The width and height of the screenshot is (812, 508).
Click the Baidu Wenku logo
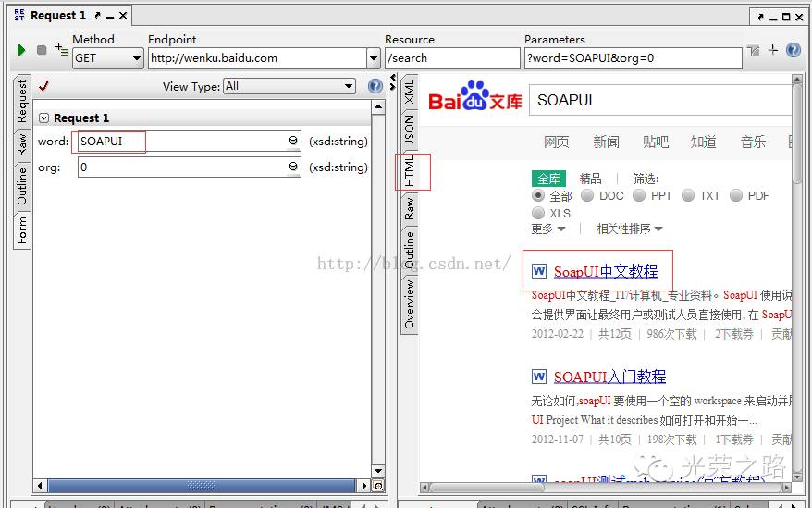coord(474,96)
